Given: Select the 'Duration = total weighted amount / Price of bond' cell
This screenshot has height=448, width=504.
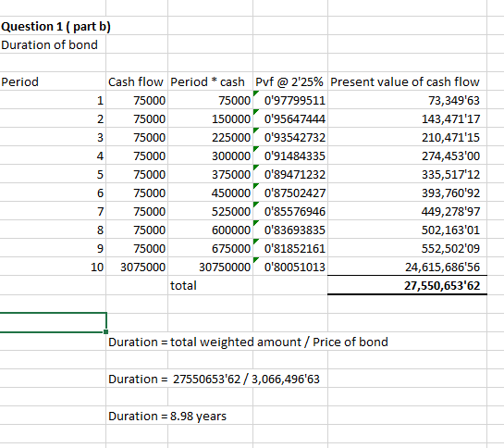Looking at the screenshot, I should (x=248, y=342).
